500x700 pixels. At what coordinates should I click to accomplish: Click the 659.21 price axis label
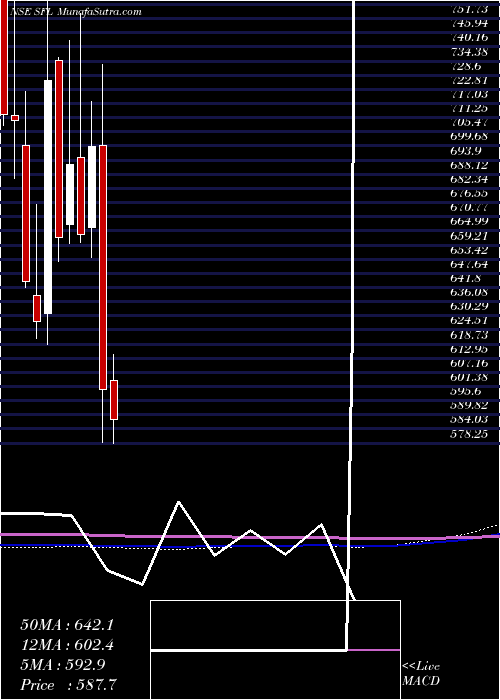pos(469,236)
